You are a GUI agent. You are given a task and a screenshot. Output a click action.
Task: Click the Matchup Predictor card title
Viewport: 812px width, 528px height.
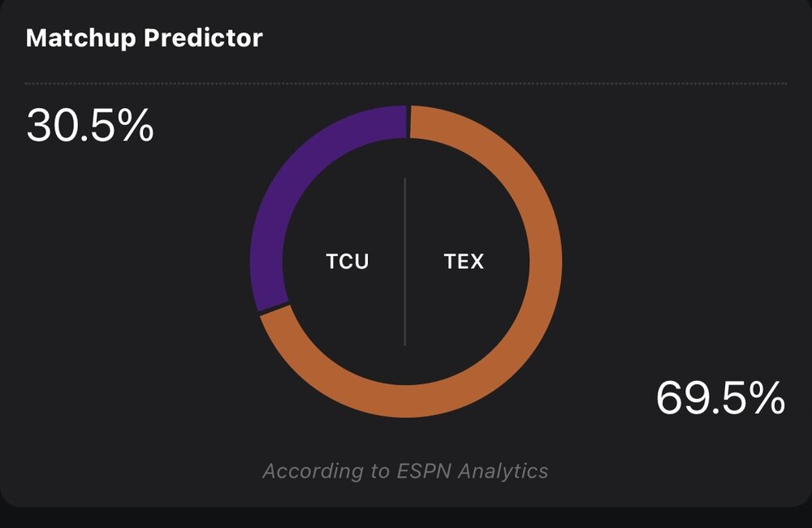coord(144,38)
